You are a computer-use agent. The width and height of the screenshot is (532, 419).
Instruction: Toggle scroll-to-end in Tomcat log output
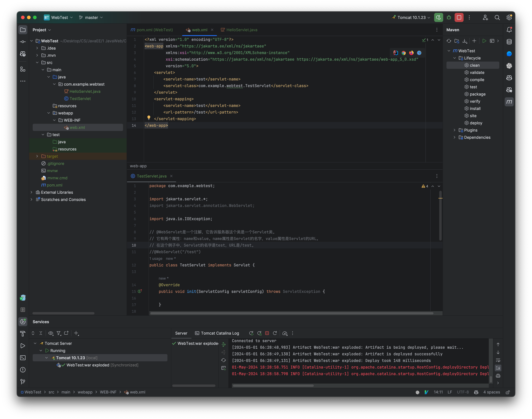click(x=498, y=368)
